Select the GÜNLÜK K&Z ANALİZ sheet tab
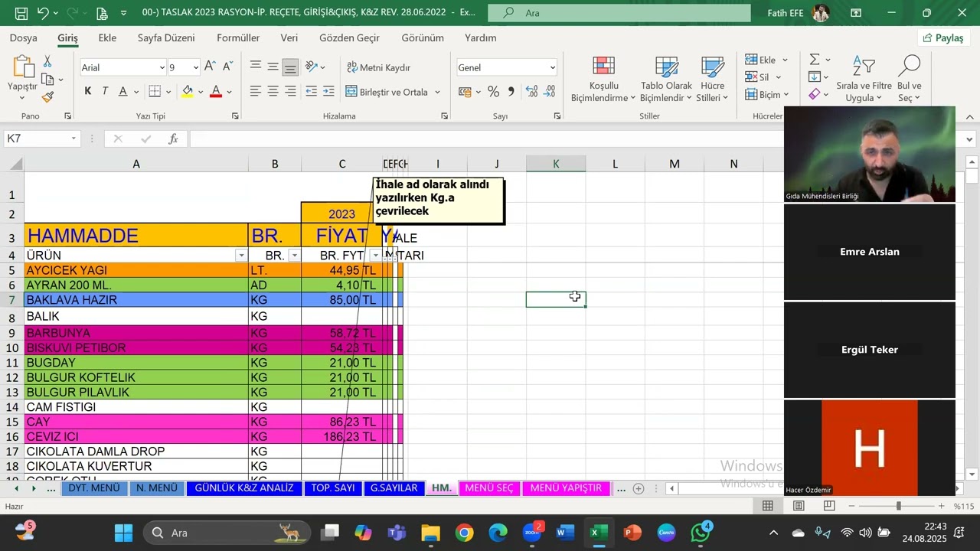The image size is (980, 551). click(x=244, y=488)
